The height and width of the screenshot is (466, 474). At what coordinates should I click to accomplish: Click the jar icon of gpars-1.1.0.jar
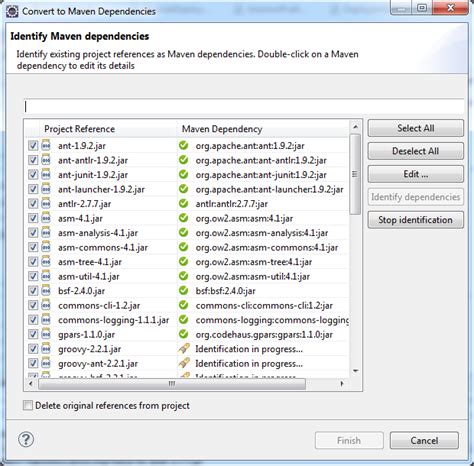pyautogui.click(x=46, y=334)
